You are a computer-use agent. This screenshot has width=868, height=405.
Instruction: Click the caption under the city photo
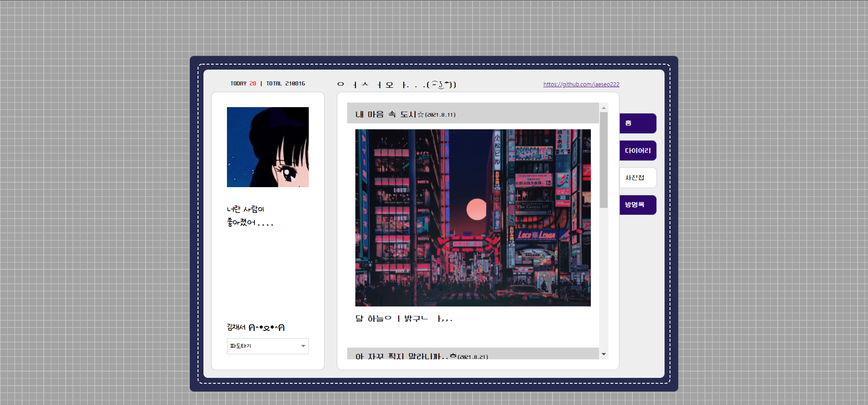coord(404,319)
